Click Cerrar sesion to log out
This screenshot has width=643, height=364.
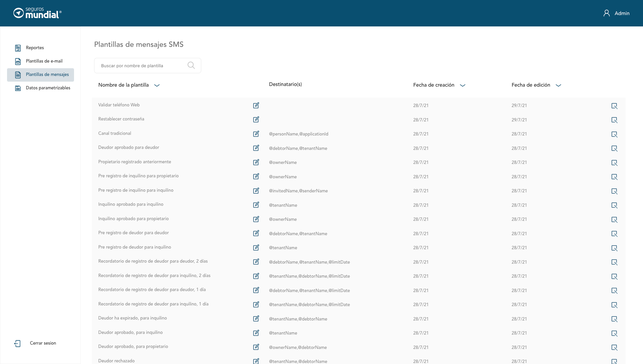coord(43,343)
